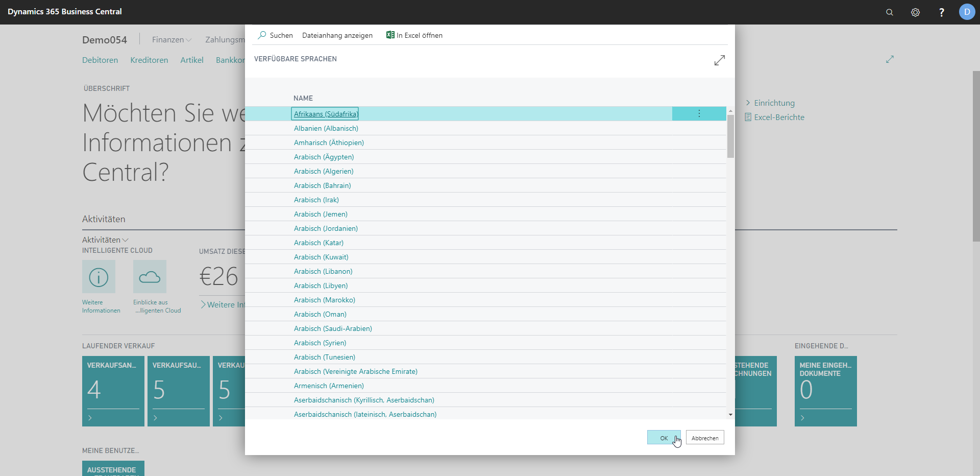Open the help question mark icon
The width and height of the screenshot is (980, 476).
(942, 12)
